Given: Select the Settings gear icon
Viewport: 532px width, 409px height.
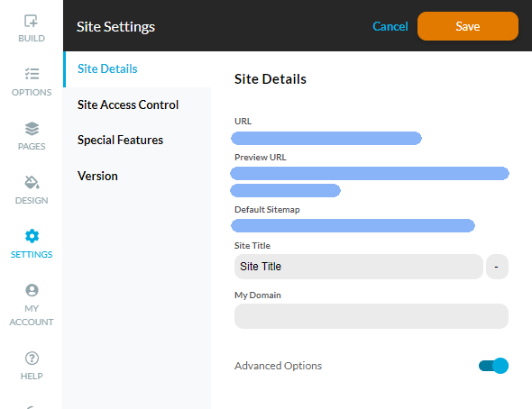Looking at the screenshot, I should click(x=32, y=236).
